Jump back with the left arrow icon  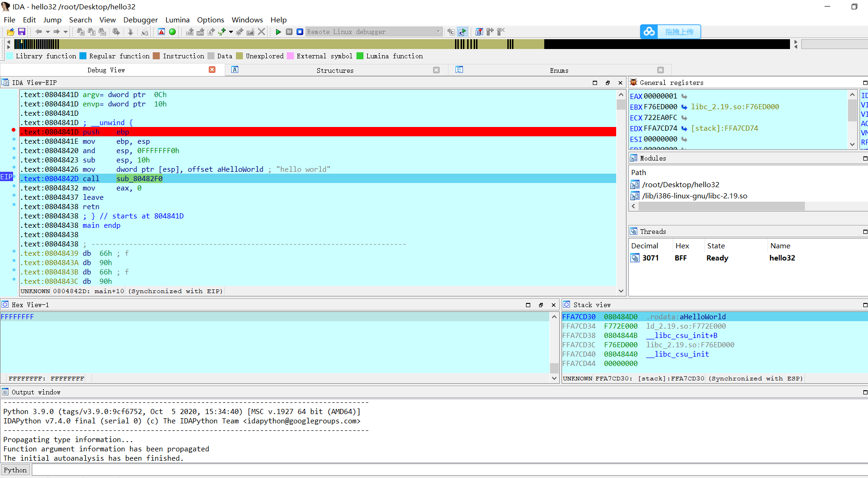click(39, 32)
